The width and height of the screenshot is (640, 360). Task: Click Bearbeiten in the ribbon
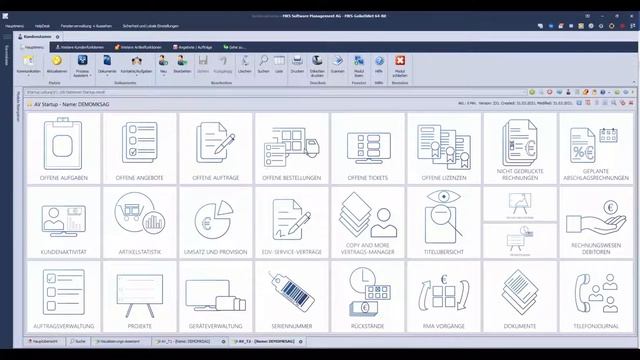182,64
